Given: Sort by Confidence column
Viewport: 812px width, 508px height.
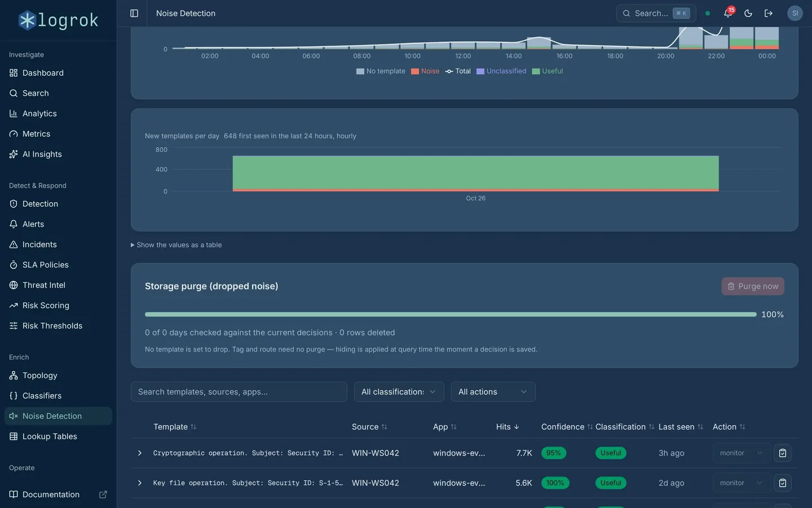Looking at the screenshot, I should point(567,427).
